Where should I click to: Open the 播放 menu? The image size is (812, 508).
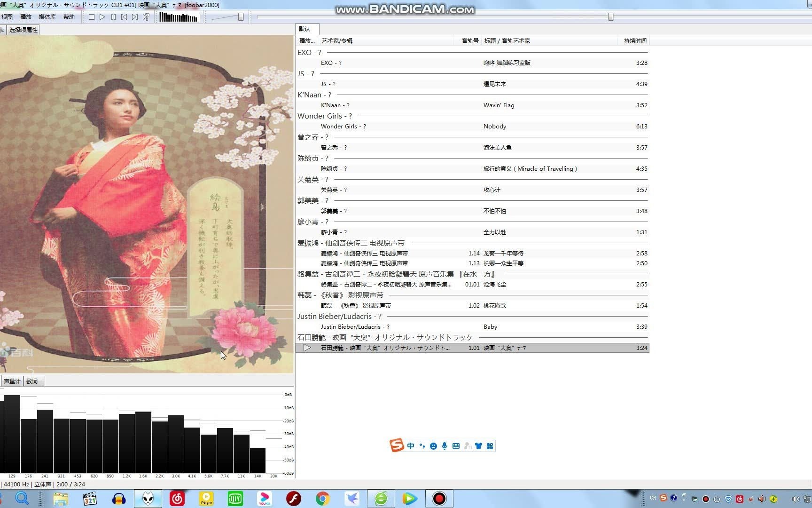pos(25,17)
